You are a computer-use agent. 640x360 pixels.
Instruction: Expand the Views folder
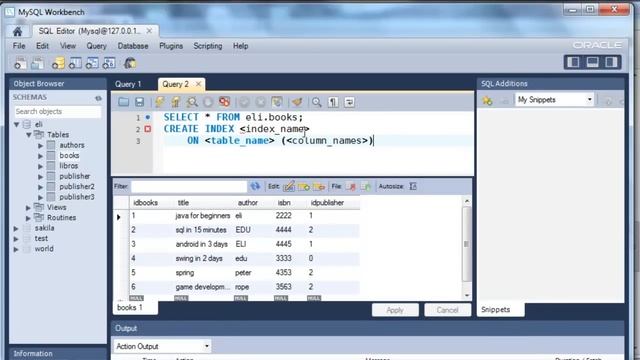(x=28, y=208)
